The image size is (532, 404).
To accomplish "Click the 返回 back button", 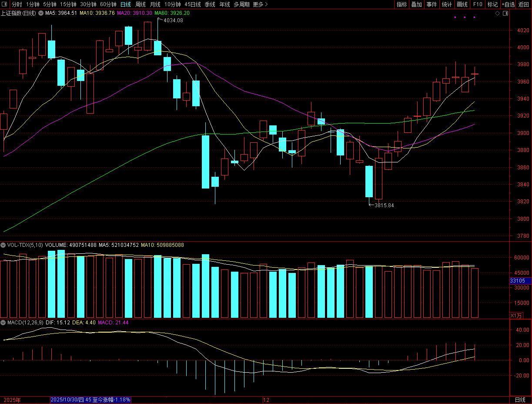I will (524, 4).
